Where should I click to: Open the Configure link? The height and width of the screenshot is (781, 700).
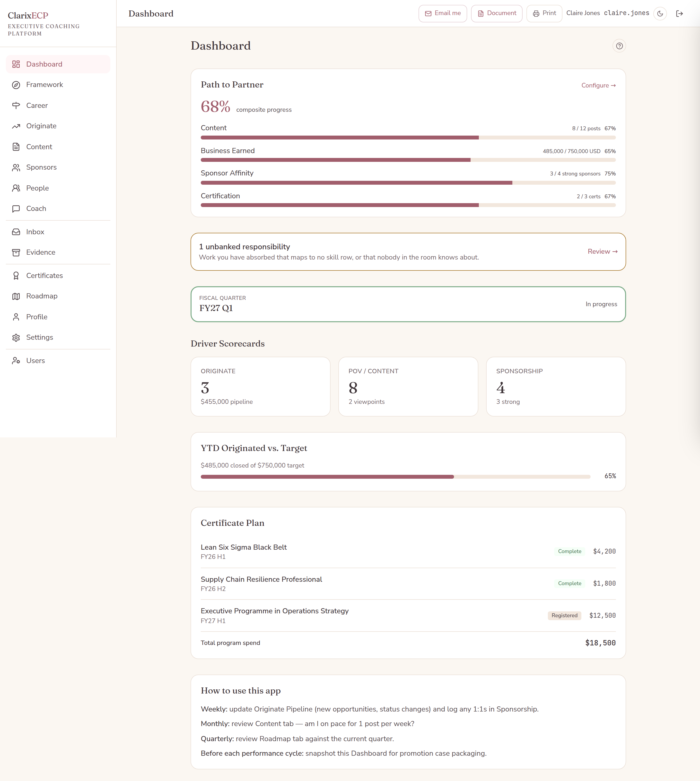598,85
